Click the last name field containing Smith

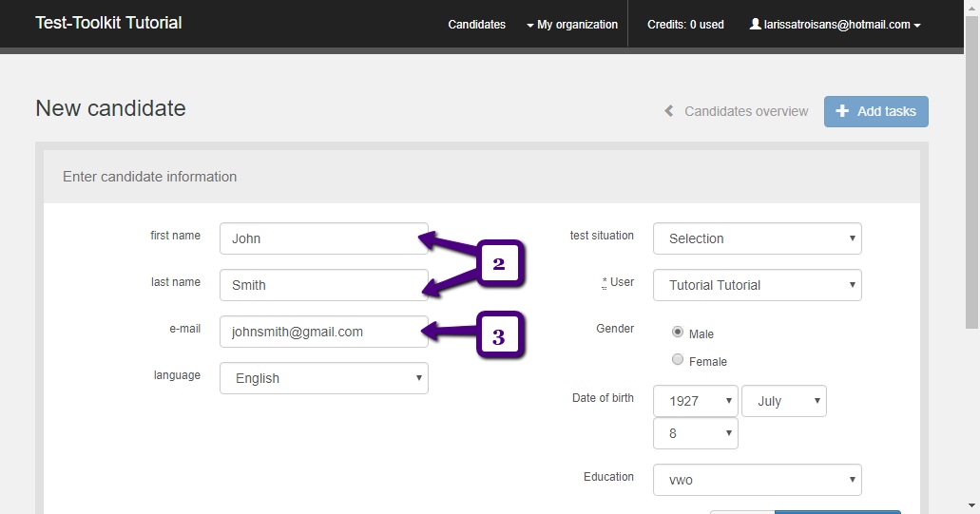[324, 285]
